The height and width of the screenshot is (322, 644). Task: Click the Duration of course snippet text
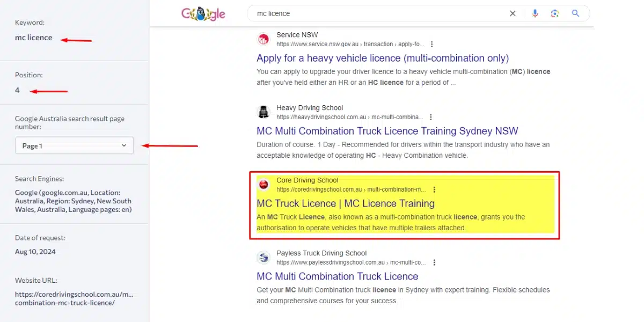[x=403, y=150]
